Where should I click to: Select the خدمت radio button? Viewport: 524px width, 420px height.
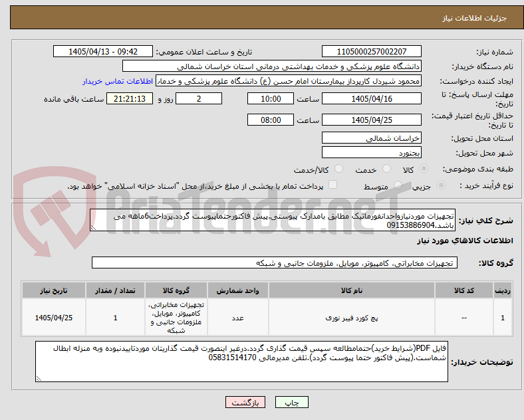(x=386, y=169)
